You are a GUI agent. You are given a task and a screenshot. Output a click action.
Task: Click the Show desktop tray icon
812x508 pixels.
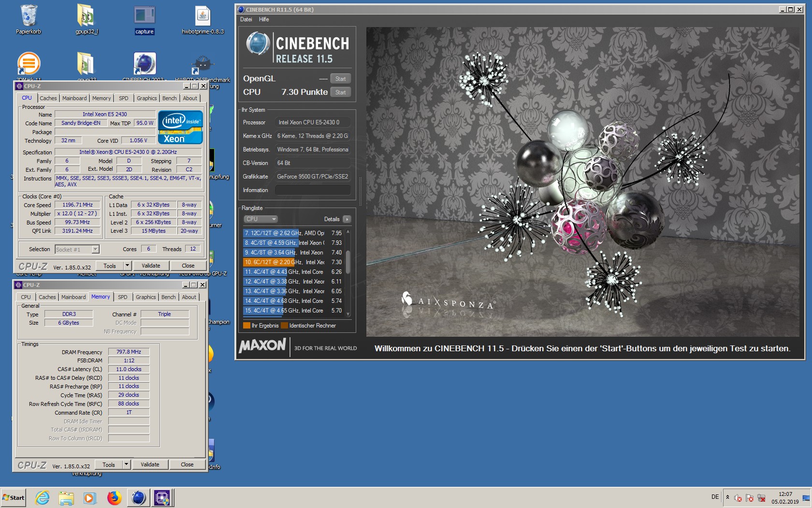[806, 498]
